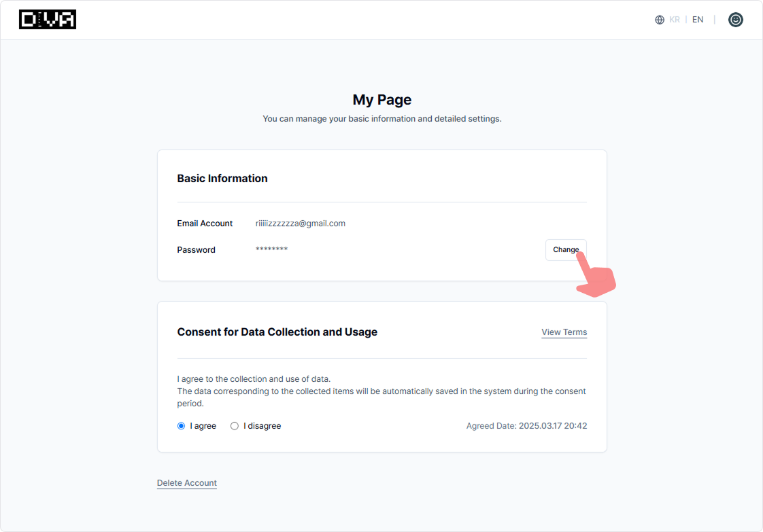Switch language to EN

click(698, 20)
